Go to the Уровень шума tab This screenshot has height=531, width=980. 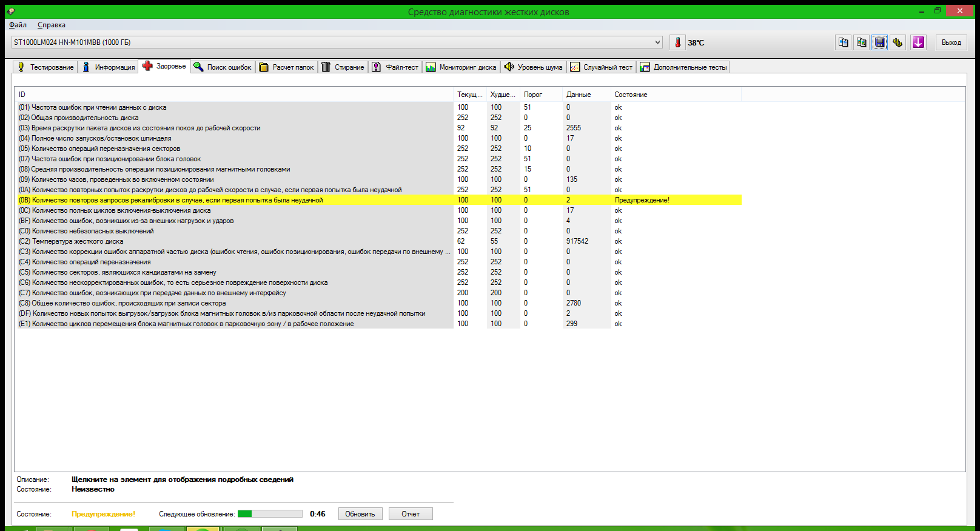coord(533,67)
